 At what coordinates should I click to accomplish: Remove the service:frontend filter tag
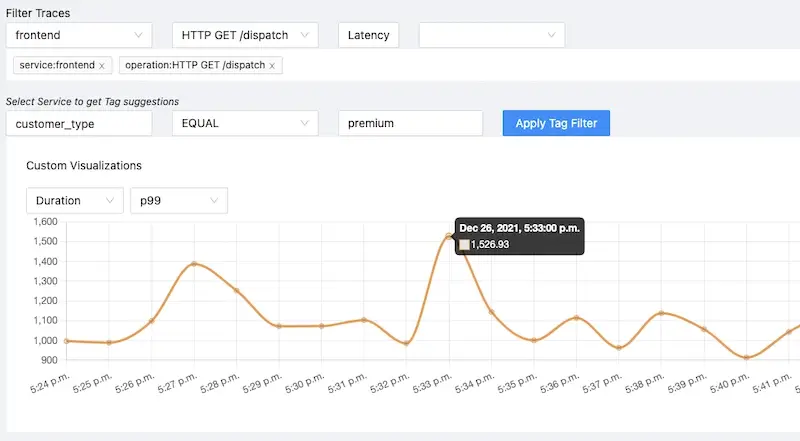102,65
